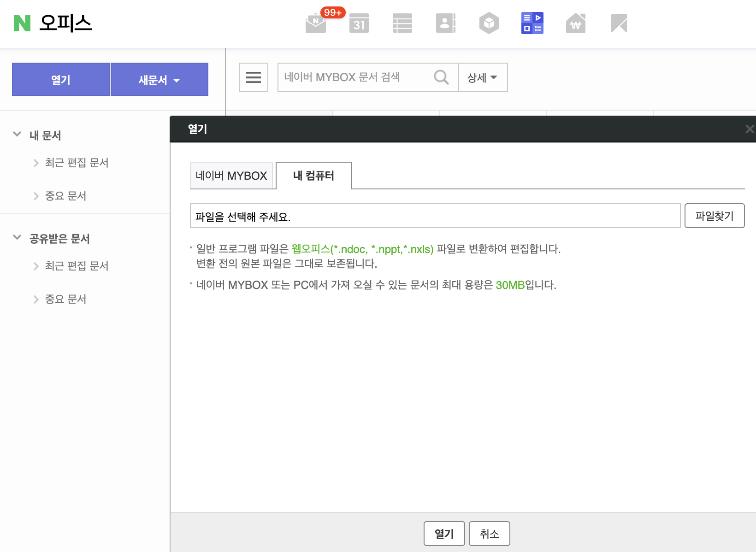Screen dimensions: 756x552
Task: Open the bookmark flag icon in top bar
Action: [x=619, y=23]
